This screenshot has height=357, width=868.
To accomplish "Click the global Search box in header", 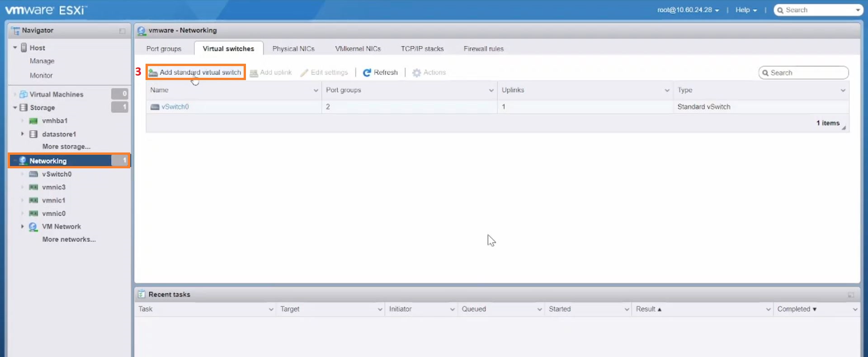I will click(x=818, y=10).
